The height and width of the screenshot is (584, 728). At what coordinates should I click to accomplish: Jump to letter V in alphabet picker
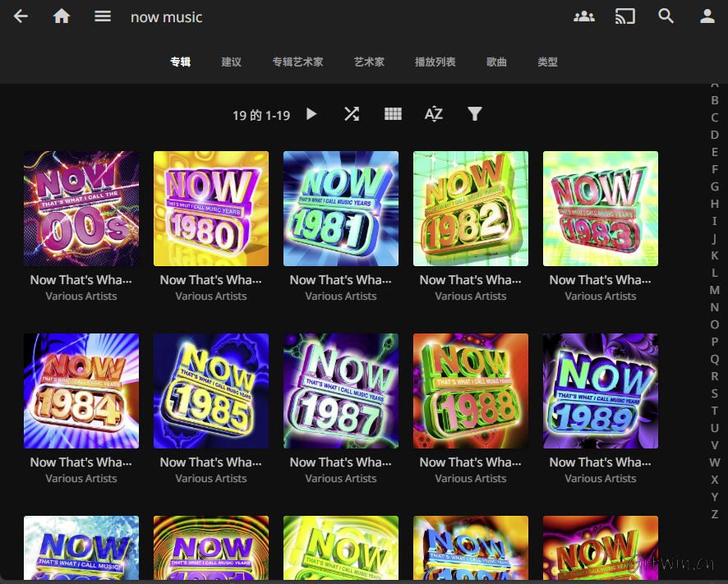click(x=715, y=445)
